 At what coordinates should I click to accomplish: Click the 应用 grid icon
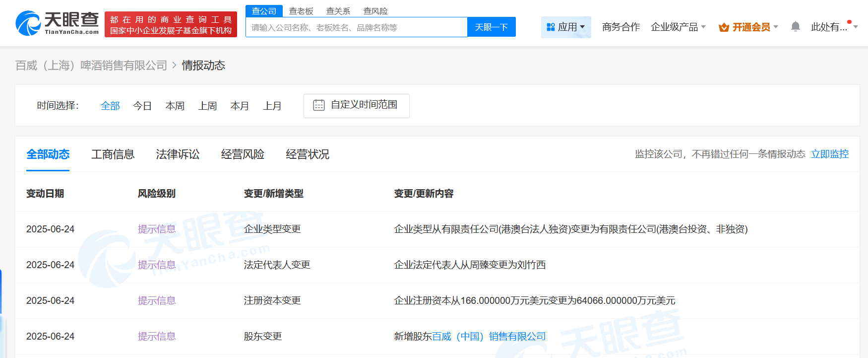tap(551, 27)
